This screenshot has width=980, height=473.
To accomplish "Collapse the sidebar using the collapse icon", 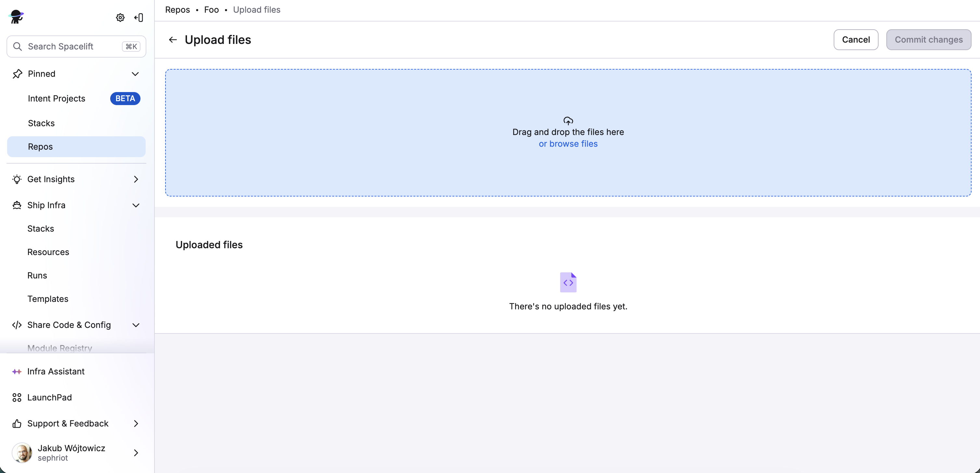I will coord(139,17).
